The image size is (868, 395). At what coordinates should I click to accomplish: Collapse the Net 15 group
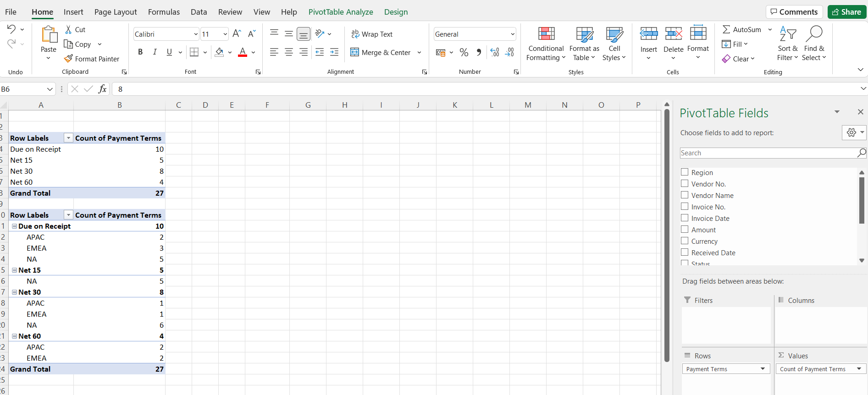pyautogui.click(x=15, y=270)
